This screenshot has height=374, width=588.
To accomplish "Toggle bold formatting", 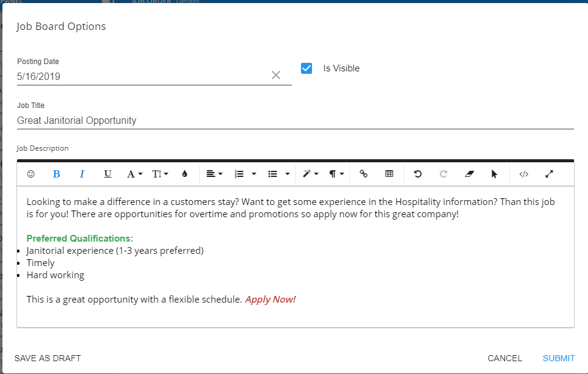I will (56, 174).
